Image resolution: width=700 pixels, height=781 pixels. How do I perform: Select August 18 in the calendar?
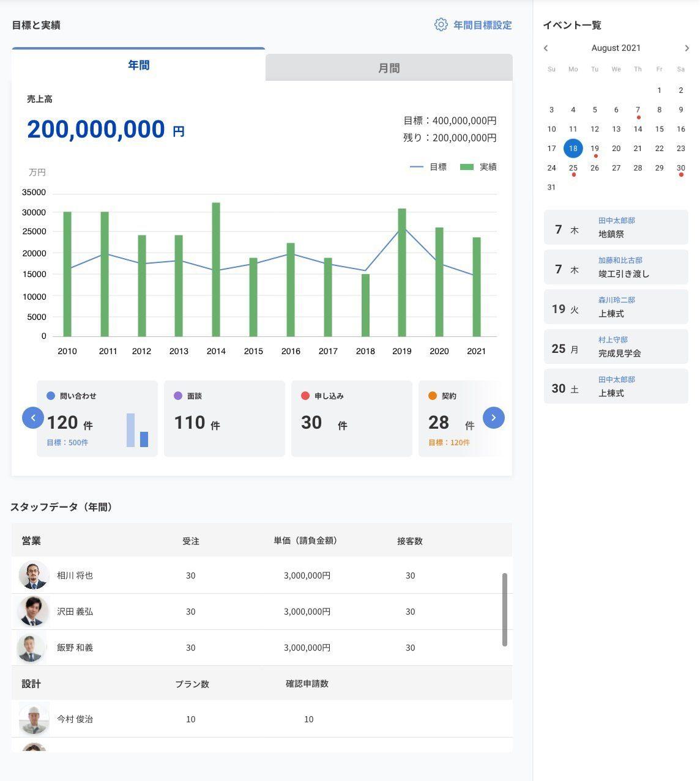(573, 148)
